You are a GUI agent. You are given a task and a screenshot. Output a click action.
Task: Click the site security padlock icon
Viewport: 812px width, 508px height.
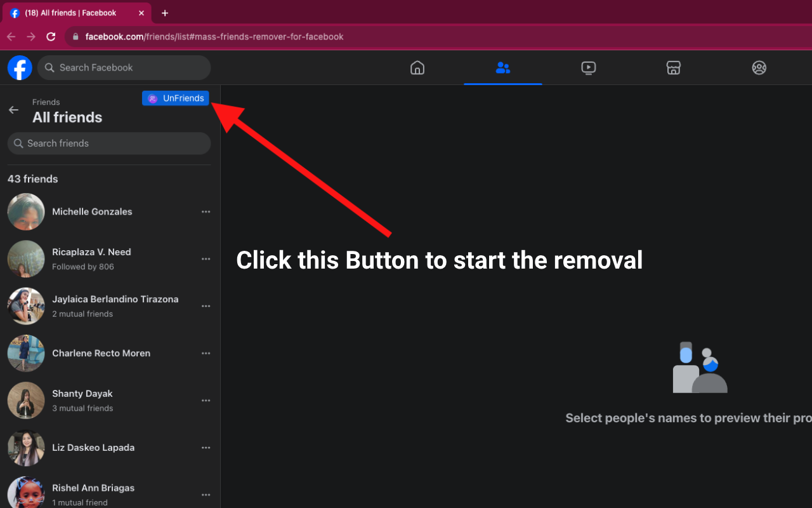pos(75,36)
